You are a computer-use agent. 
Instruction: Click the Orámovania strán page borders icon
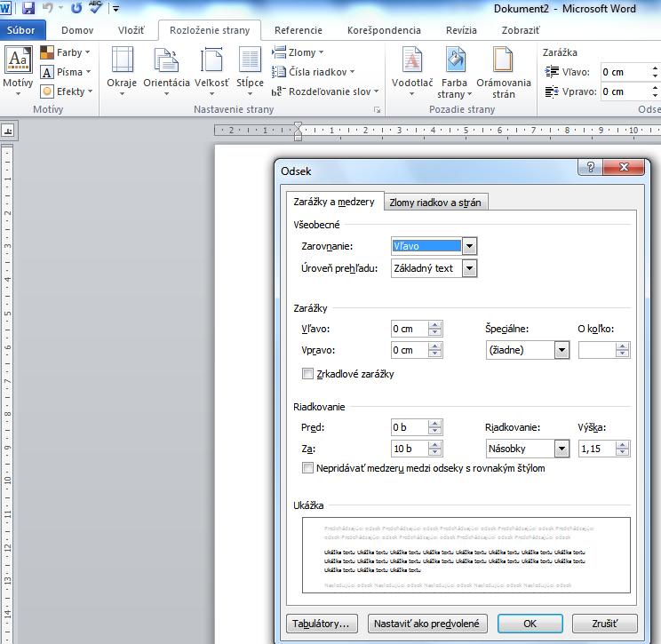pyautogui.click(x=504, y=73)
